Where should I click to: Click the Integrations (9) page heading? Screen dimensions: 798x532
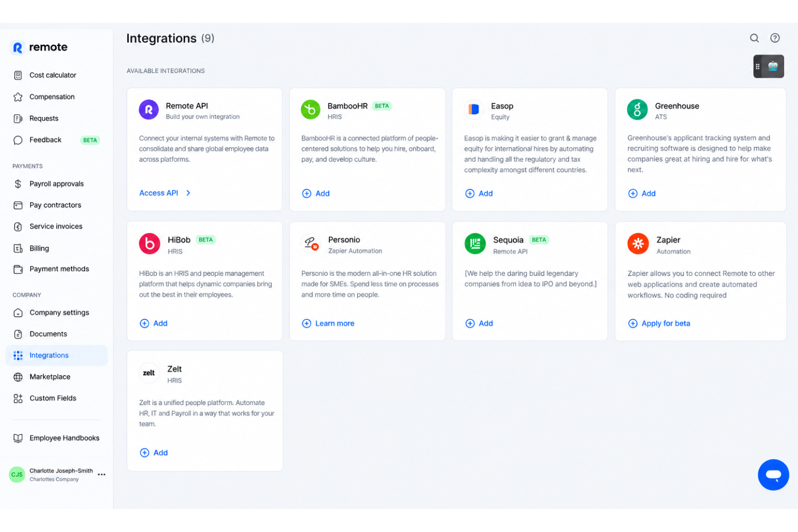pyautogui.click(x=170, y=38)
